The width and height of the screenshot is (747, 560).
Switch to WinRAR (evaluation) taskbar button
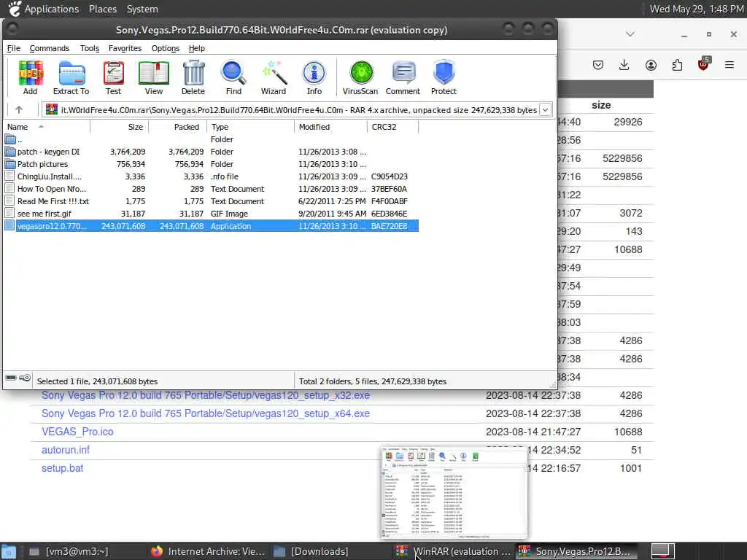[454, 551]
